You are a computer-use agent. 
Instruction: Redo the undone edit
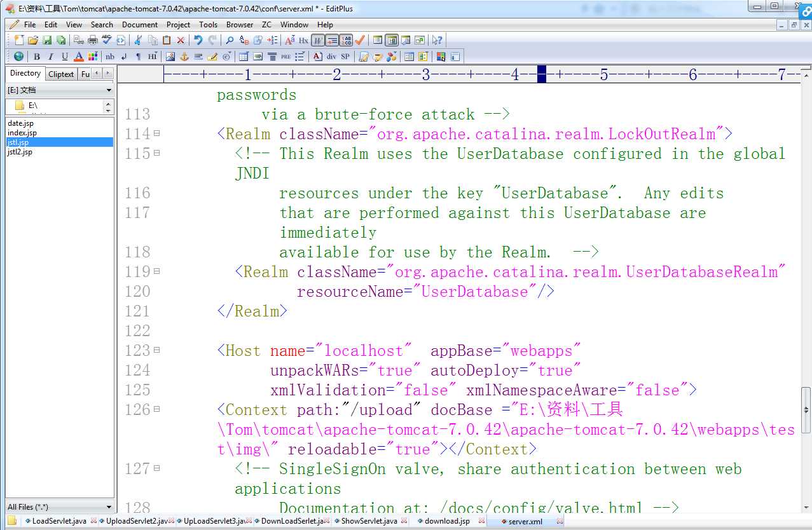(x=212, y=40)
